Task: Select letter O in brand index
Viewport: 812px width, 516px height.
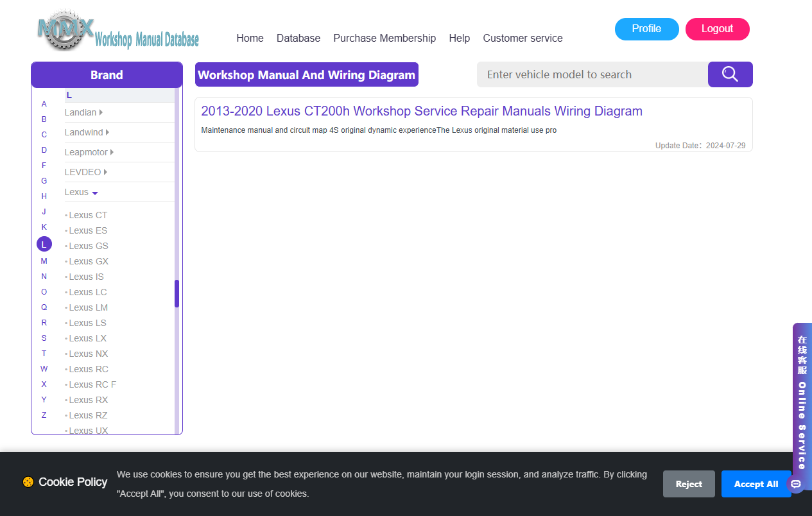Action: click(44, 292)
